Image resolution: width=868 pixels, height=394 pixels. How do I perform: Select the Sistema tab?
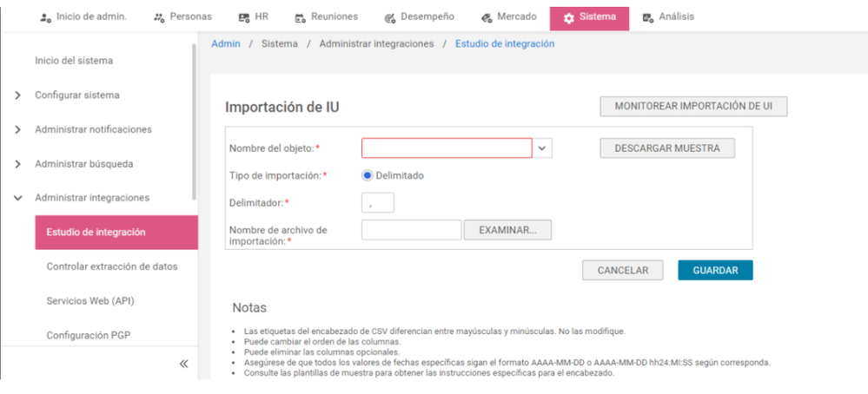590,18
